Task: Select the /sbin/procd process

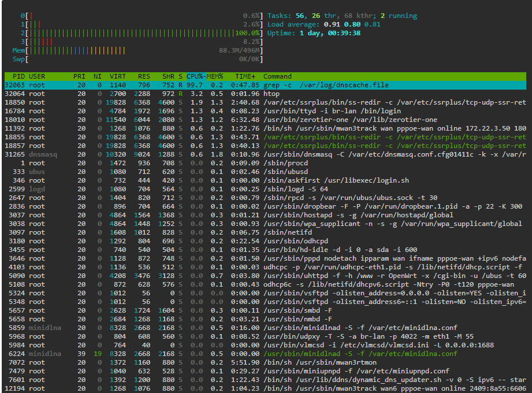Action: [x=265, y=163]
